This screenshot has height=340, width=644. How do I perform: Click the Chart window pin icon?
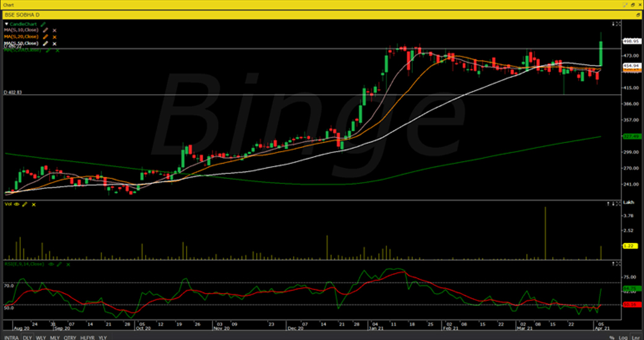pos(625,4)
